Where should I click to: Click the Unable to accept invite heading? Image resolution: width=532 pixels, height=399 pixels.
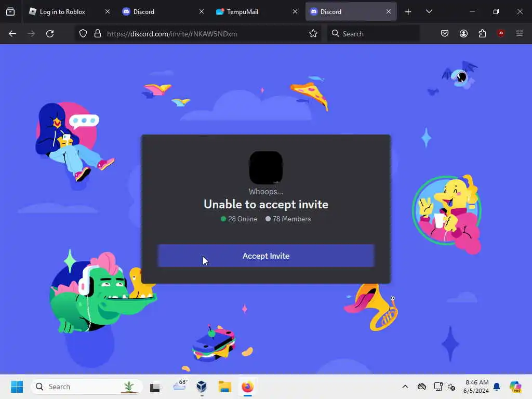pos(266,204)
